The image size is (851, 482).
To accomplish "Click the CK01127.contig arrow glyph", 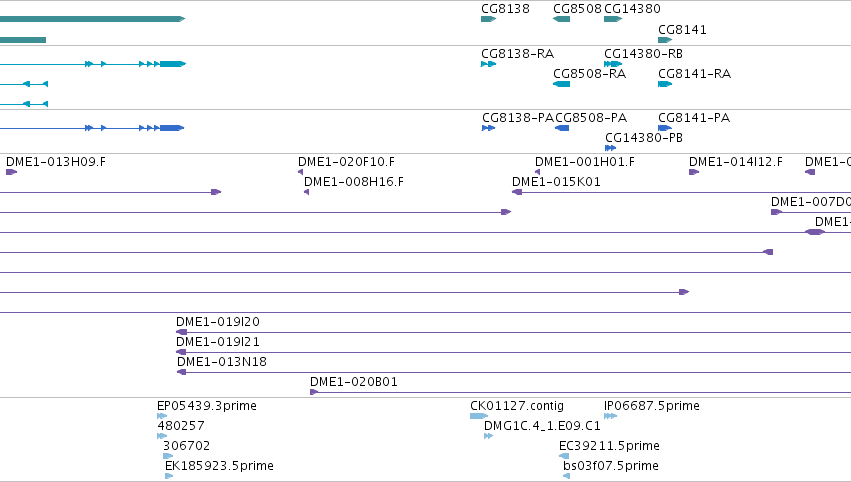I will point(479,416).
